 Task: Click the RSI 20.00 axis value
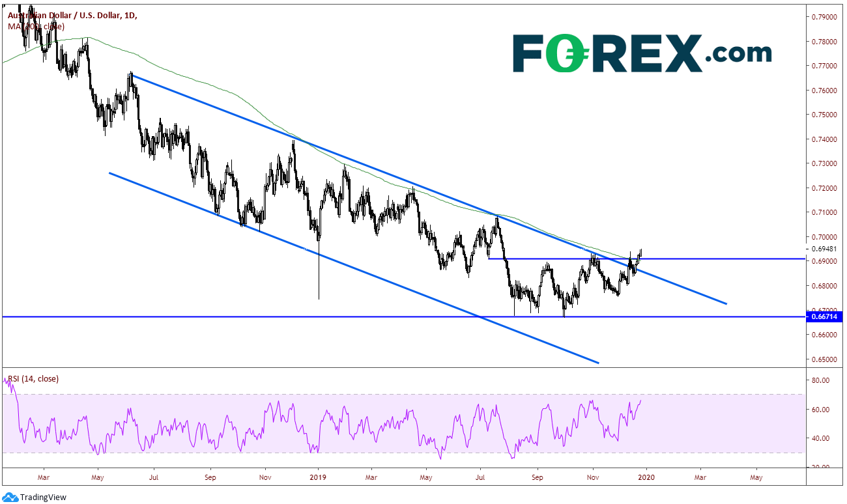click(821, 468)
